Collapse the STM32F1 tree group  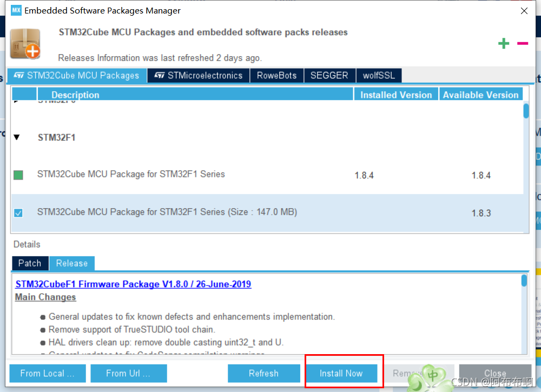(17, 137)
